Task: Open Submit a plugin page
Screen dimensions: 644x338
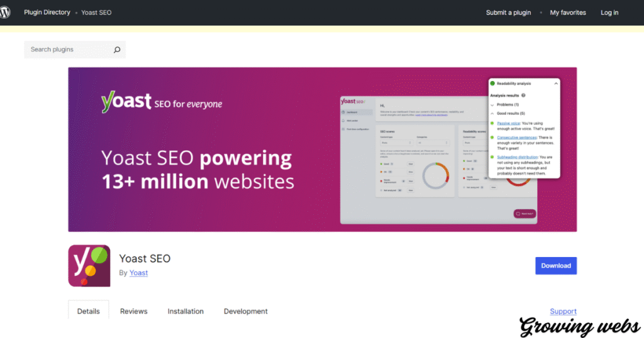Action: click(508, 13)
